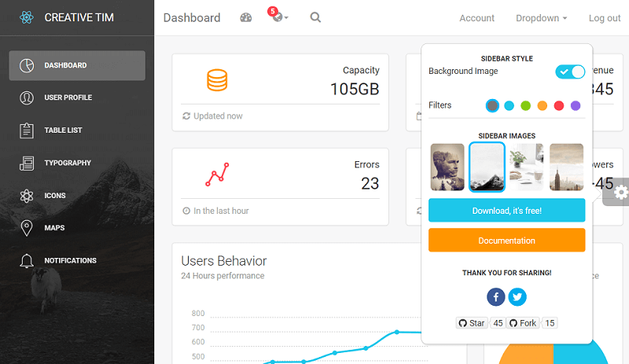Image resolution: width=629 pixels, height=364 pixels.
Task: Click the Dashboard pie chart sidebar icon
Action: click(27, 65)
